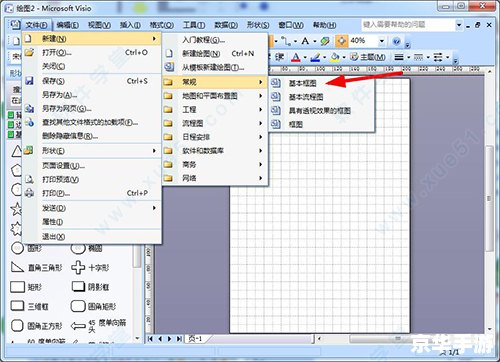Screen dimensions: 500x362
Task: Click the shapes panel scroll-down arrow
Action: pyautogui.click(x=137, y=338)
